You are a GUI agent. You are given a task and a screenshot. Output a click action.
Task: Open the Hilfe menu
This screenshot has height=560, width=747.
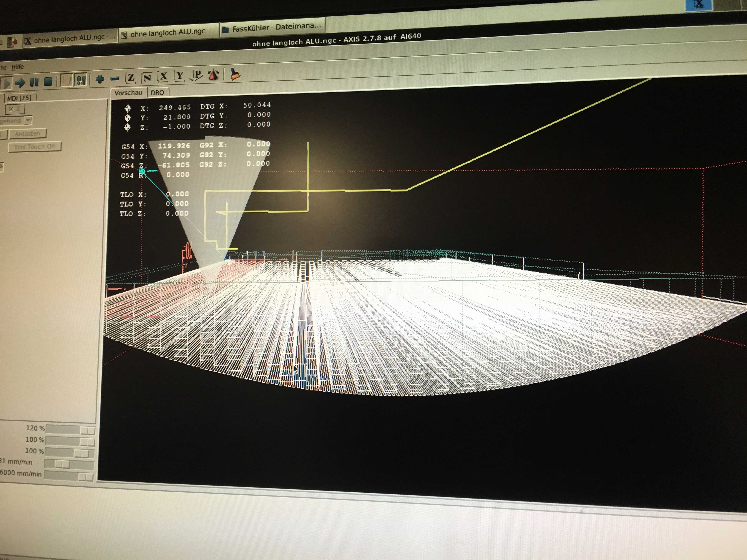[18, 67]
